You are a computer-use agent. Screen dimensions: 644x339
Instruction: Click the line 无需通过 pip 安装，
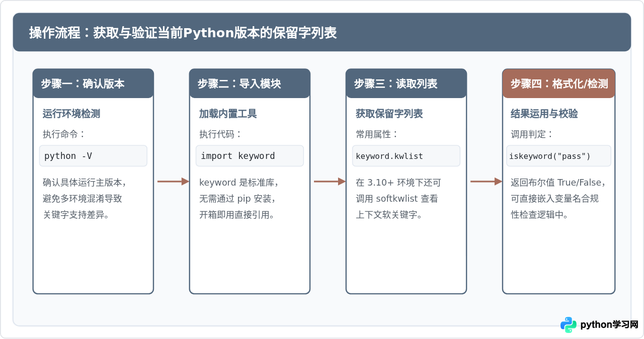point(237,199)
